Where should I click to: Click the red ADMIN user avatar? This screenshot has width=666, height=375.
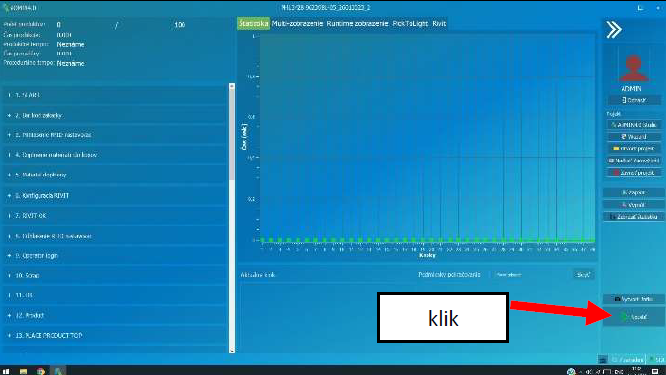633,68
